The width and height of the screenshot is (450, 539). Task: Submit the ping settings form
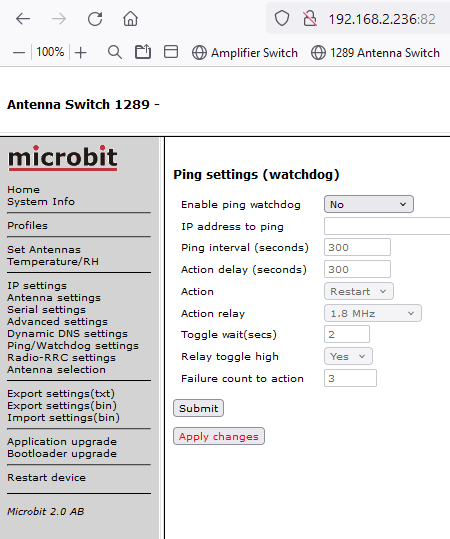[x=198, y=408]
